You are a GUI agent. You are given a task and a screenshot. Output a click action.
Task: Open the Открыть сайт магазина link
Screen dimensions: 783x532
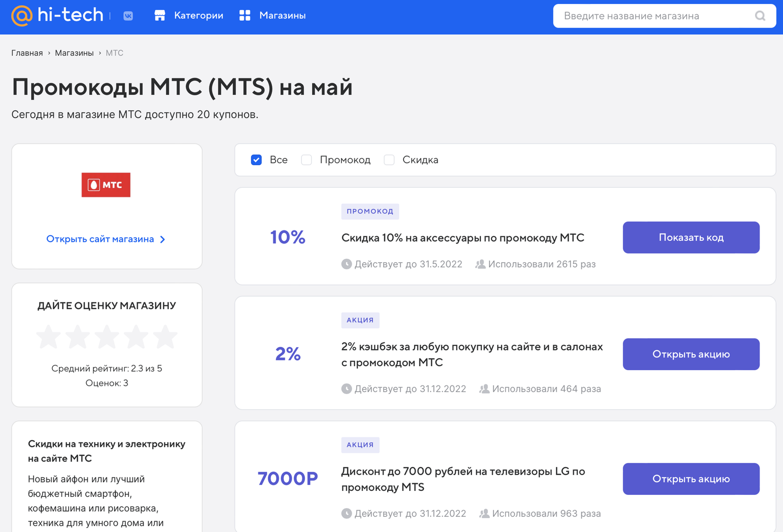point(106,239)
